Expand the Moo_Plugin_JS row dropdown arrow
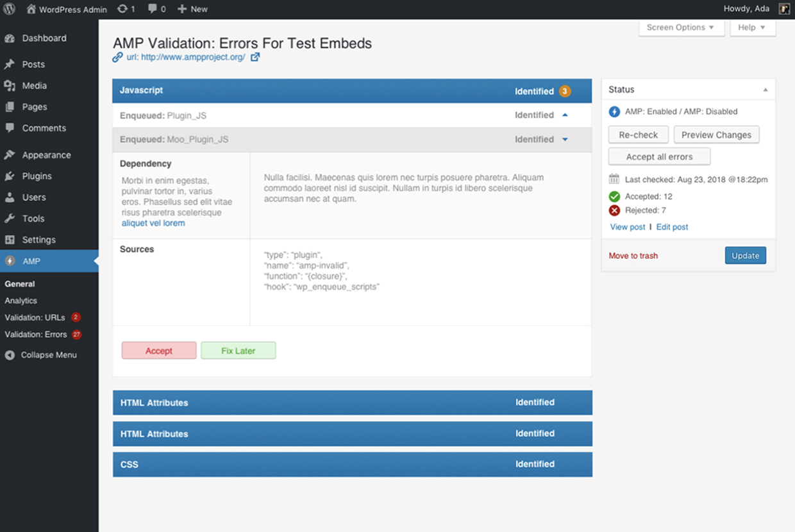 (565, 140)
